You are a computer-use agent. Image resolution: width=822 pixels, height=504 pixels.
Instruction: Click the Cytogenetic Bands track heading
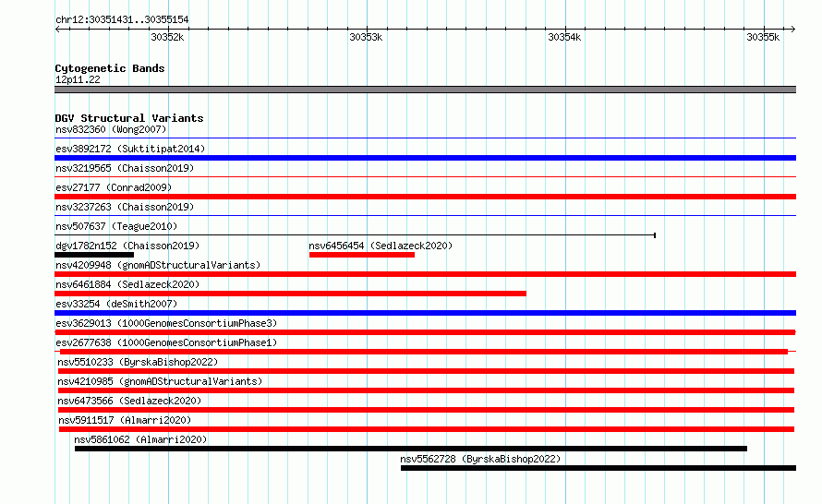click(110, 68)
